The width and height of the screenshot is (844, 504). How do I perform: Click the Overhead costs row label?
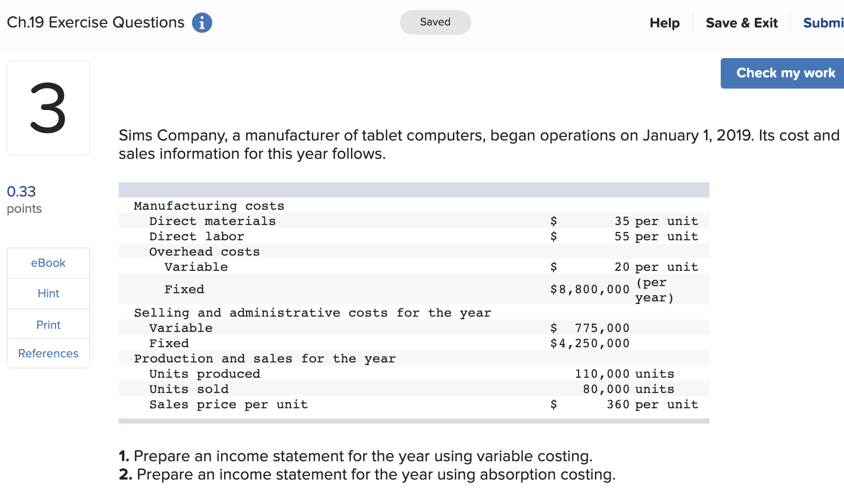[204, 251]
